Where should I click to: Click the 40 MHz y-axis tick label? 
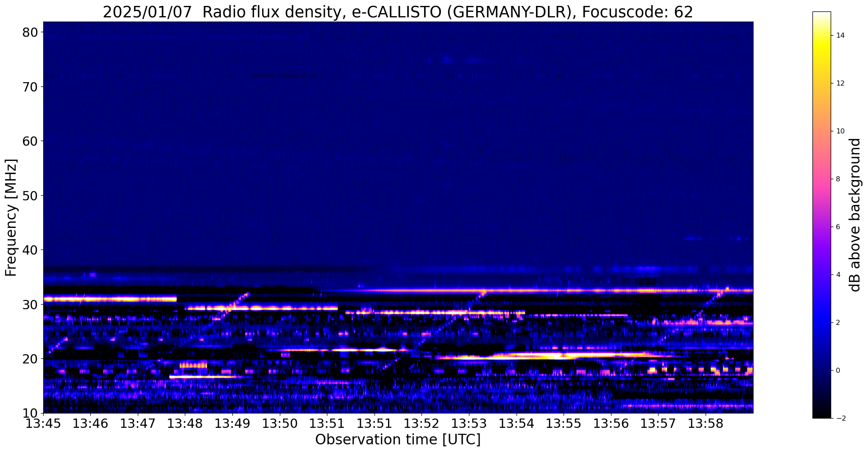coord(30,250)
